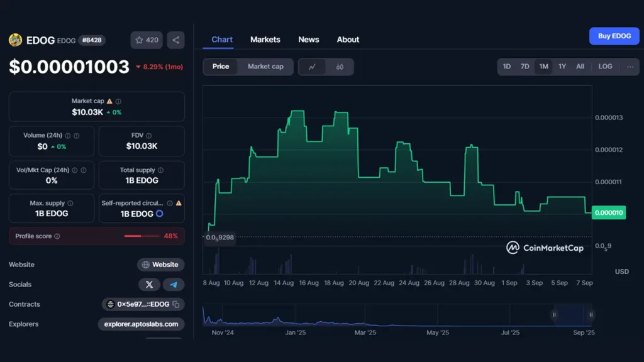Click Market cap warning triangle icon
This screenshot has height=362, width=644.
tap(109, 101)
